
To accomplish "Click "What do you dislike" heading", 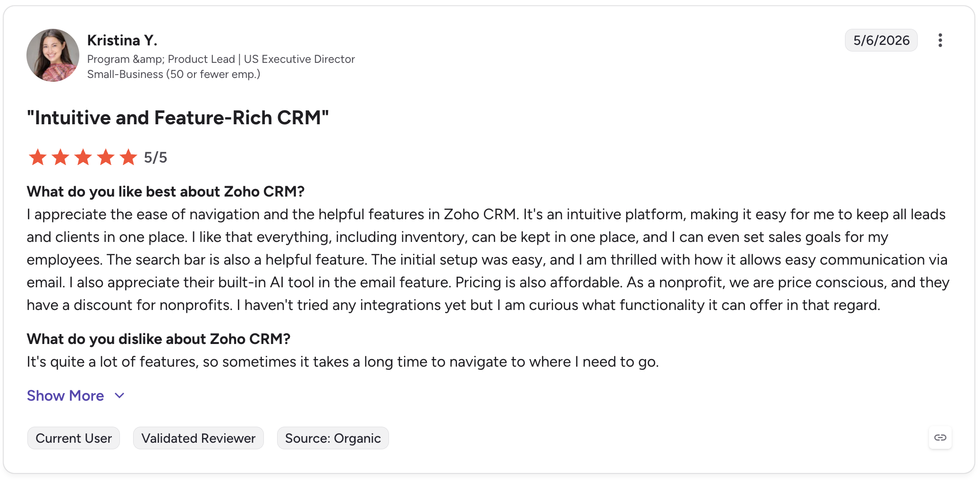I will (x=159, y=339).
